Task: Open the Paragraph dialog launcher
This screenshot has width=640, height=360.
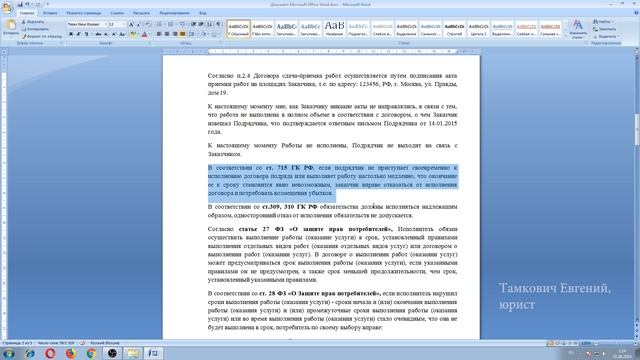Action: tap(220, 43)
